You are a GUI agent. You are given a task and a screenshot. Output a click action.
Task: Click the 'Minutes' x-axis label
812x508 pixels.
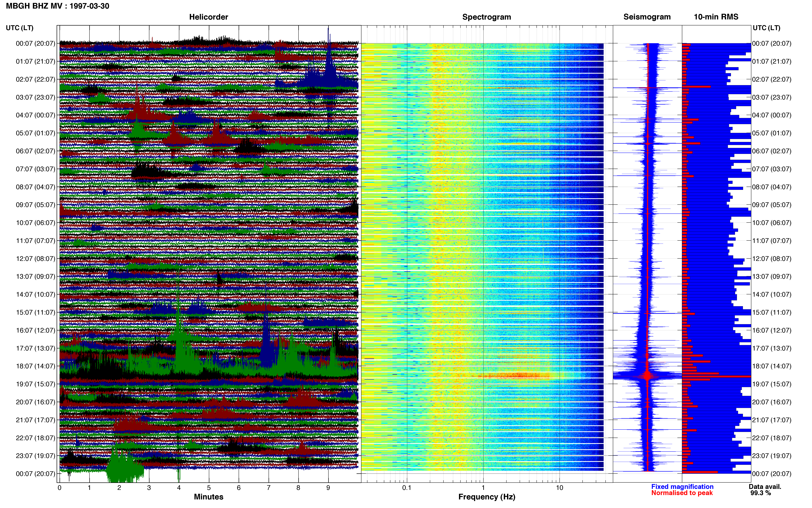(208, 497)
